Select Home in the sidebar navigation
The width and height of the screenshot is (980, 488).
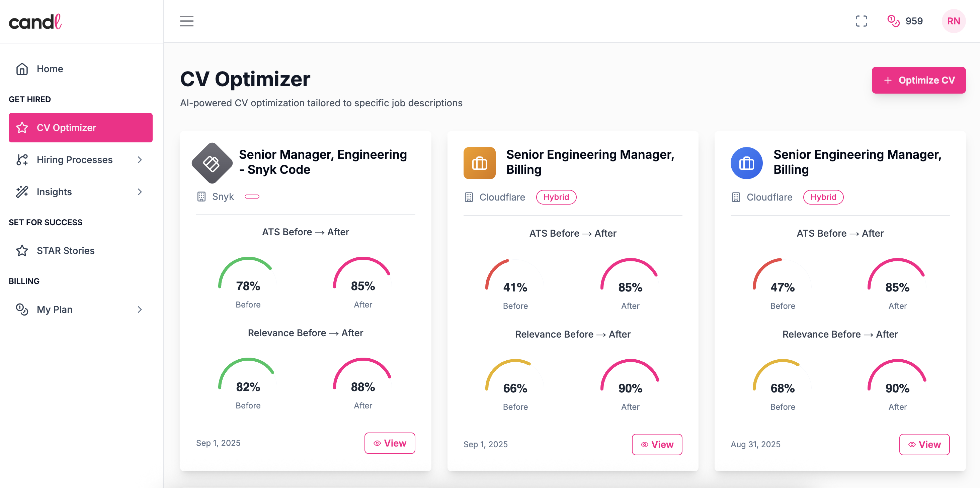(50, 69)
